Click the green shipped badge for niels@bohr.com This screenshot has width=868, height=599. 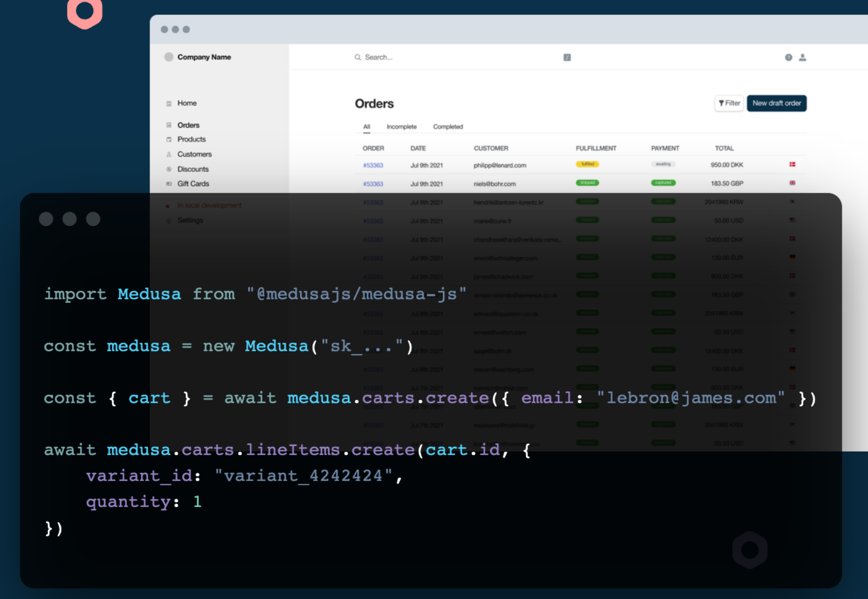pyautogui.click(x=587, y=183)
